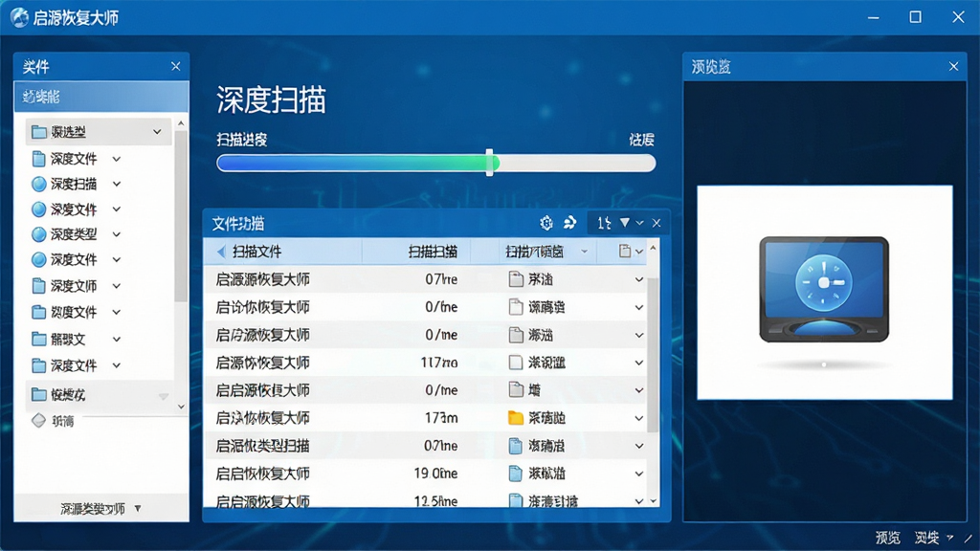Click the yellow folder icon in the 173m row
980x551 pixels.
pyautogui.click(x=516, y=418)
